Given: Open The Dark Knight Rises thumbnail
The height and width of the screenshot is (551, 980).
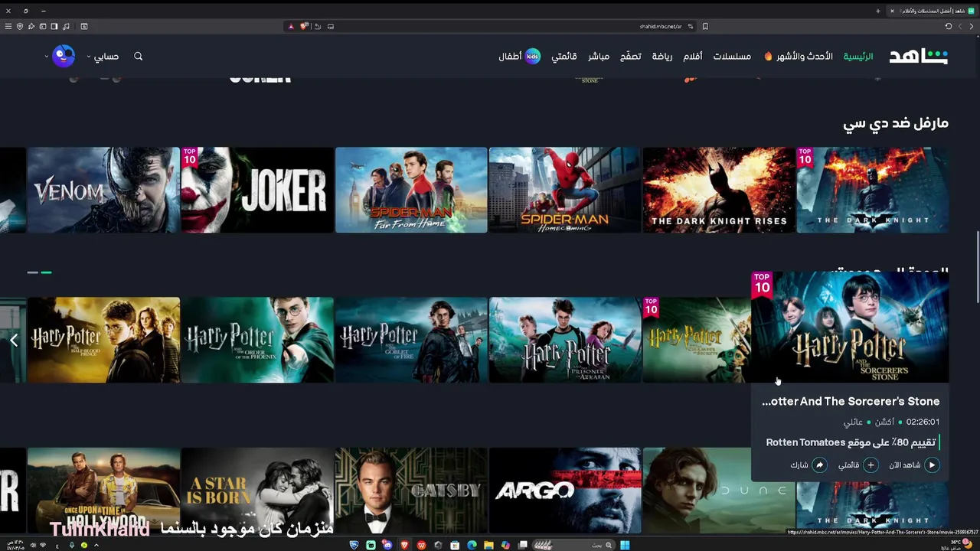Looking at the screenshot, I should (719, 190).
